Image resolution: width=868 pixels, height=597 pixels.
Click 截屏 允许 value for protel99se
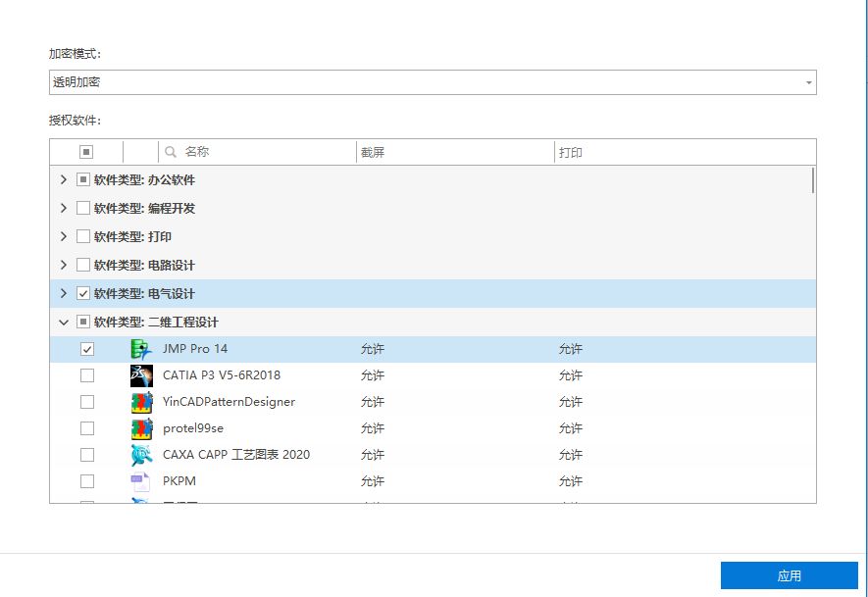point(373,428)
